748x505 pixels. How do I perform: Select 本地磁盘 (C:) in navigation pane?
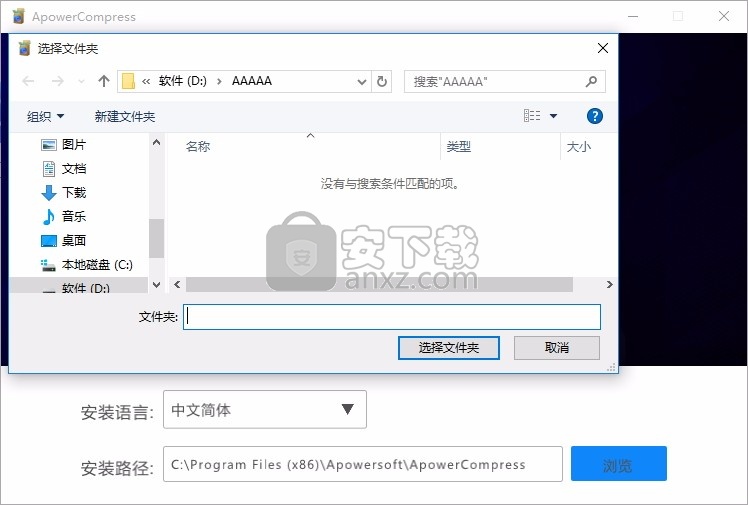[x=97, y=264]
